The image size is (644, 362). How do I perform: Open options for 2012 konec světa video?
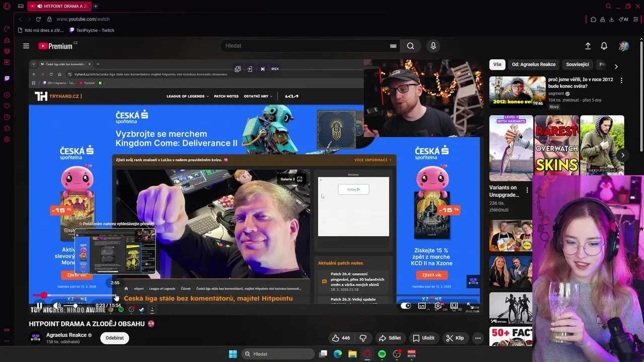(621, 80)
